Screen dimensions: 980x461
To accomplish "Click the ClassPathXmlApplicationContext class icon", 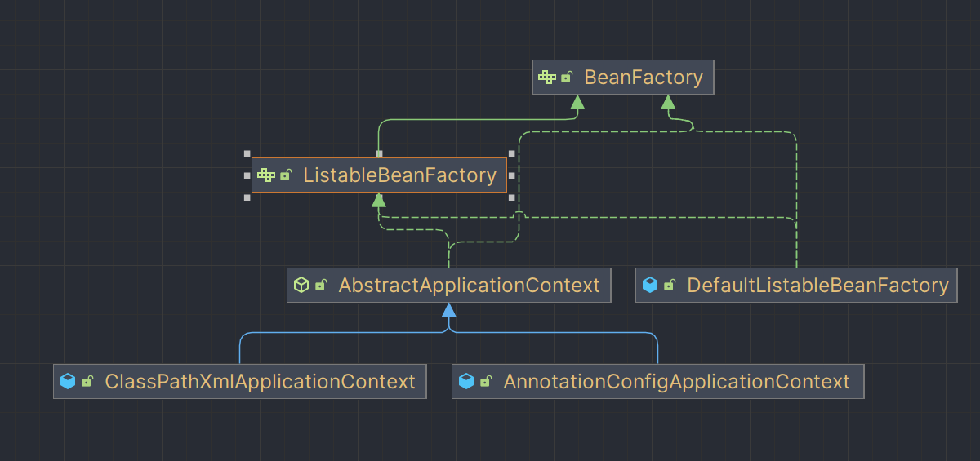I will 68,381.
